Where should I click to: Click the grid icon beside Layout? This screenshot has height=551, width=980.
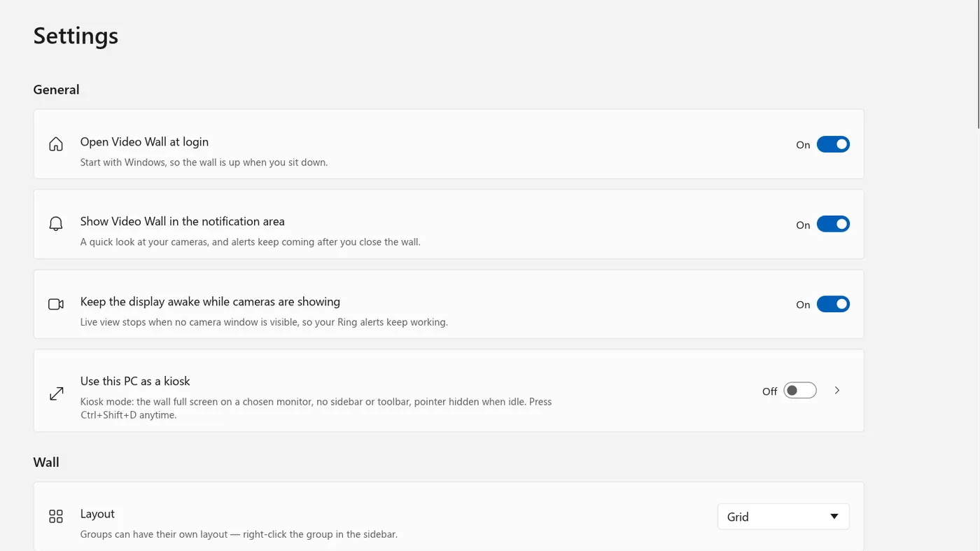[56, 517]
